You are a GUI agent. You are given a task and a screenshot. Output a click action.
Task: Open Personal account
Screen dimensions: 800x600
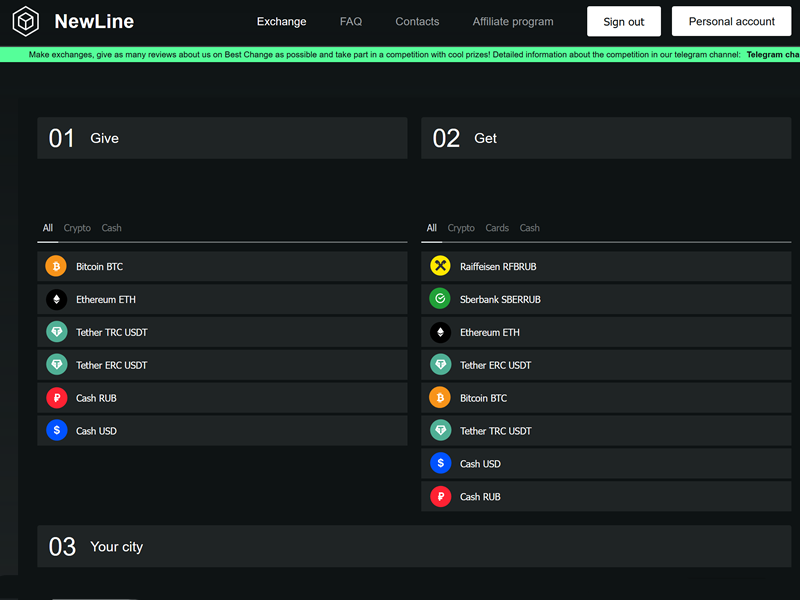(731, 21)
